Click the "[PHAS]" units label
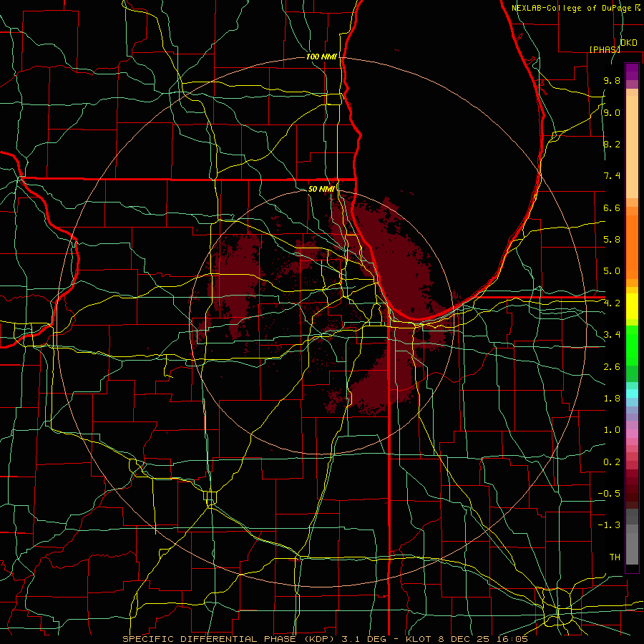Image resolution: width=644 pixels, height=644 pixels. [605, 49]
